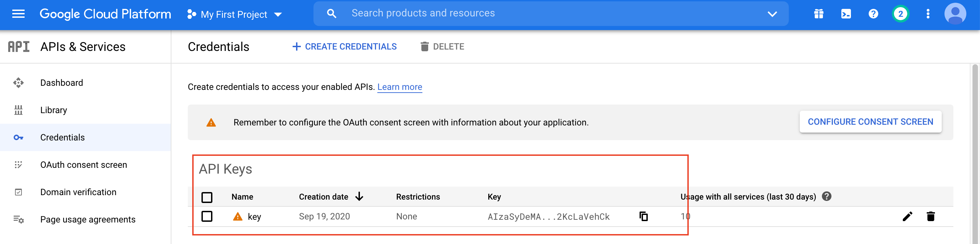Select Credentials in the sidebar

62,137
